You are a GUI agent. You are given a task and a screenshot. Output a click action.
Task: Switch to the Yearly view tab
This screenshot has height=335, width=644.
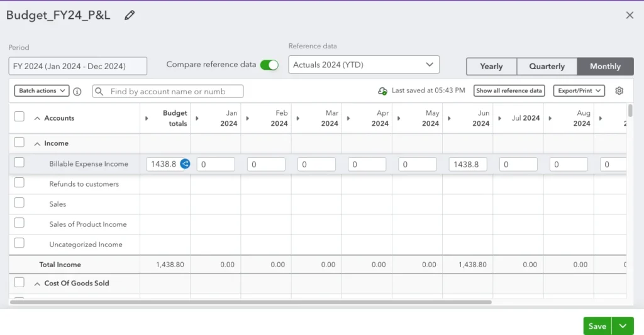point(491,67)
